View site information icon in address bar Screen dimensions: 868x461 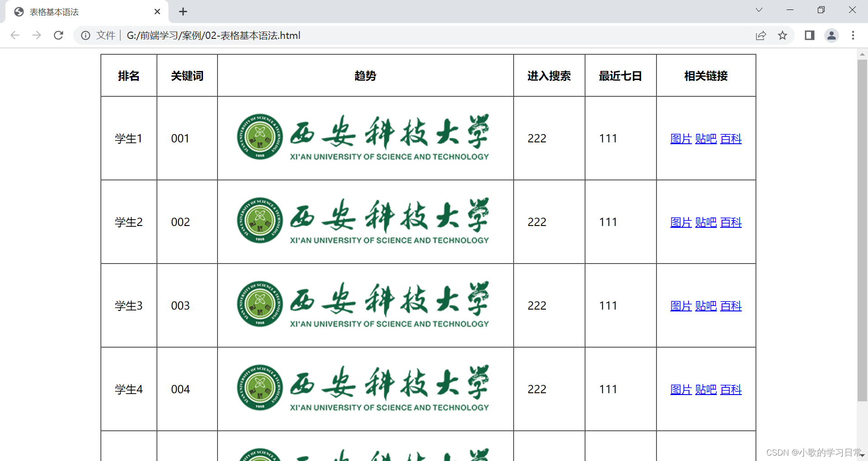(85, 35)
